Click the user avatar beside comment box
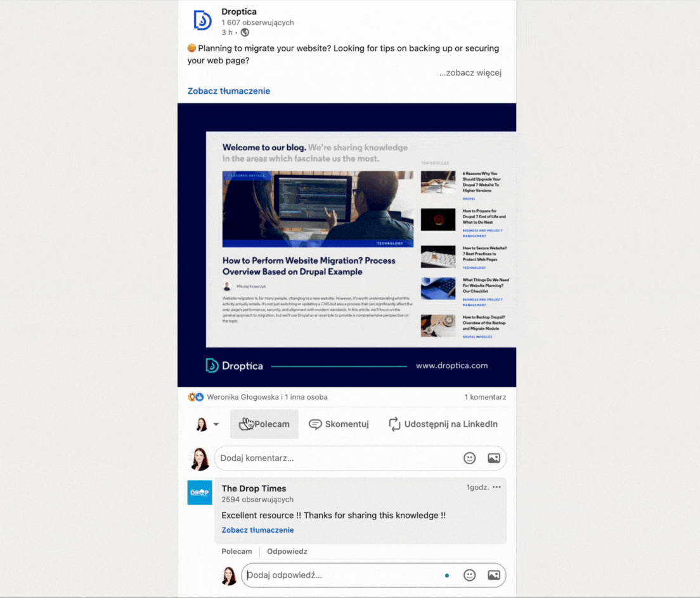This screenshot has height=598, width=700. [200, 458]
